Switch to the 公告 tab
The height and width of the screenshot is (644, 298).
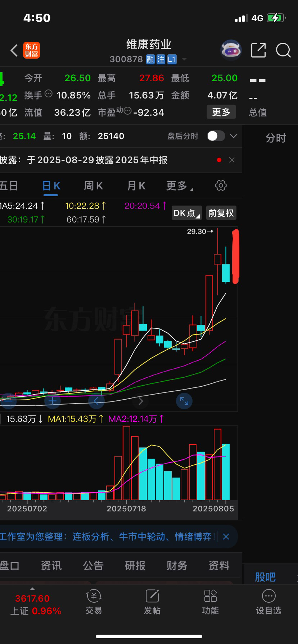click(93, 566)
